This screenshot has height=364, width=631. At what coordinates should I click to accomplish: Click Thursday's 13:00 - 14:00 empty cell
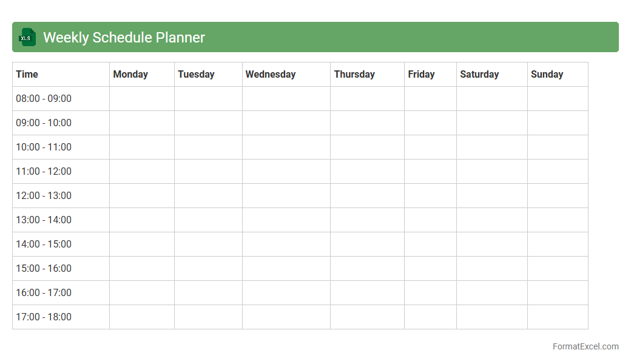coord(367,220)
